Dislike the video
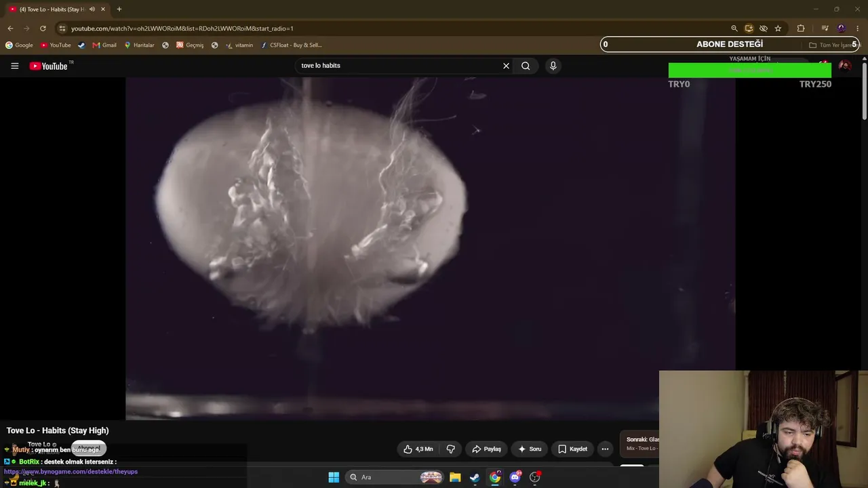The height and width of the screenshot is (488, 868). pos(451,449)
